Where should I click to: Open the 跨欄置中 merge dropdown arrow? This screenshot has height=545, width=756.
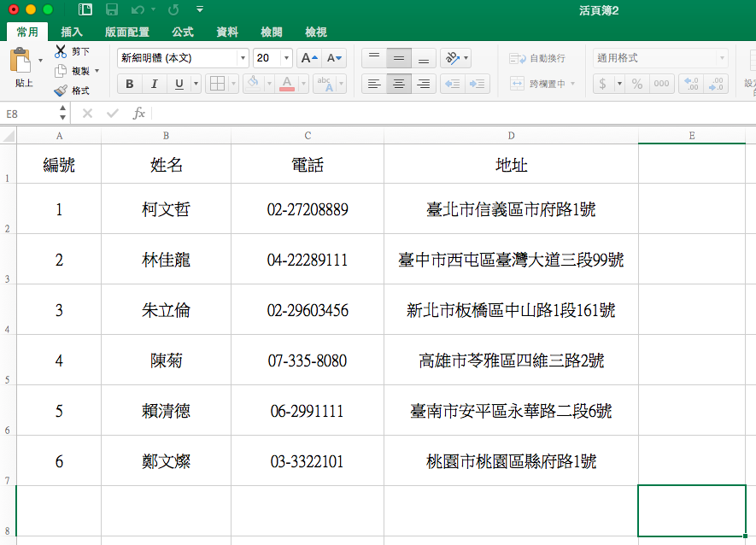coord(573,84)
